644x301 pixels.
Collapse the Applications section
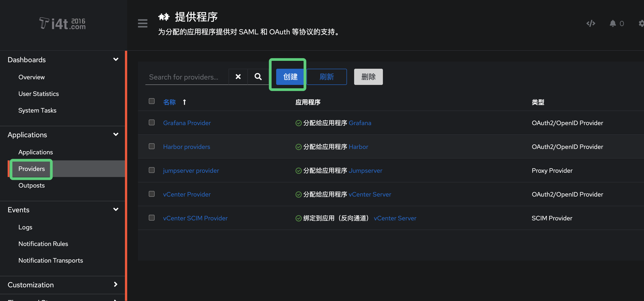[x=116, y=134]
